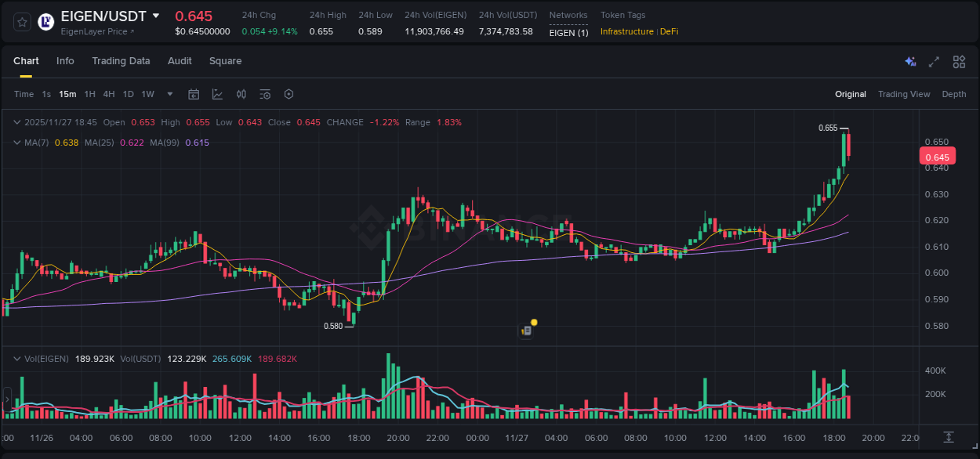Open the chart style selector icon
The image size is (980, 459).
(217, 94)
